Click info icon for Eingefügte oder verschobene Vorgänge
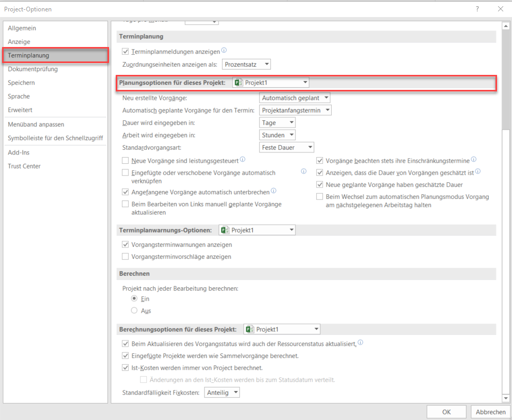Image resolution: width=512 pixels, height=420 pixels. tap(304, 172)
